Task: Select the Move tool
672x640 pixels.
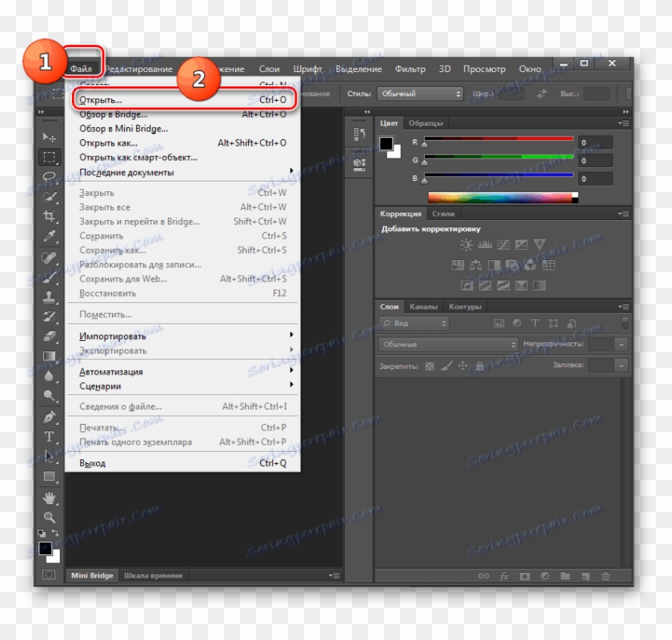Action: (x=50, y=137)
